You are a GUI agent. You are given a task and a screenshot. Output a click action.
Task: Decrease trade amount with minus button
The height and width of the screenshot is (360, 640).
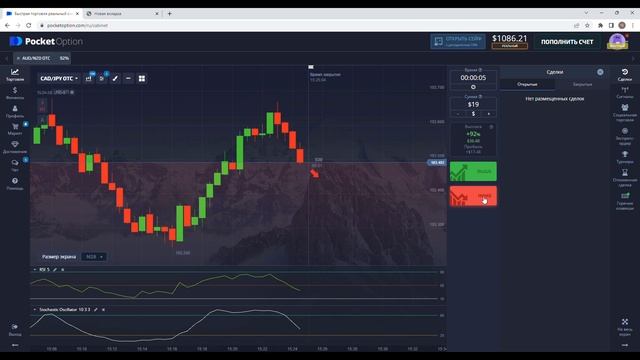tap(458, 114)
